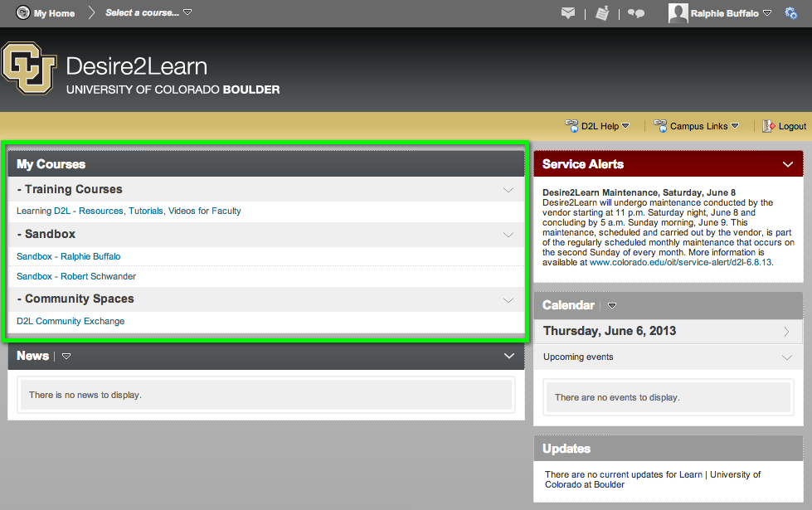The width and height of the screenshot is (812, 510).
Task: Collapse the Service Alerts widget
Action: (788, 164)
